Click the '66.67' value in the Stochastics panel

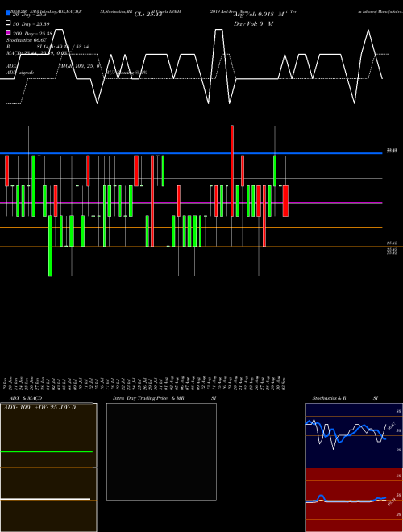point(392,426)
